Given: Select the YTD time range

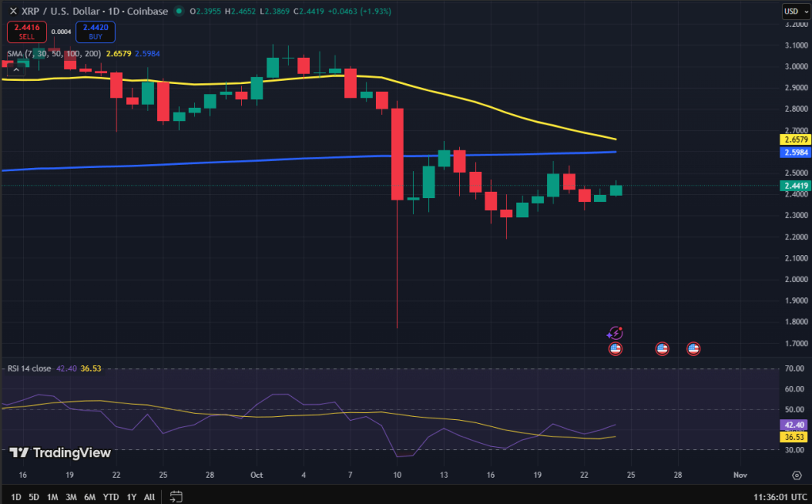Looking at the screenshot, I should [x=111, y=497].
